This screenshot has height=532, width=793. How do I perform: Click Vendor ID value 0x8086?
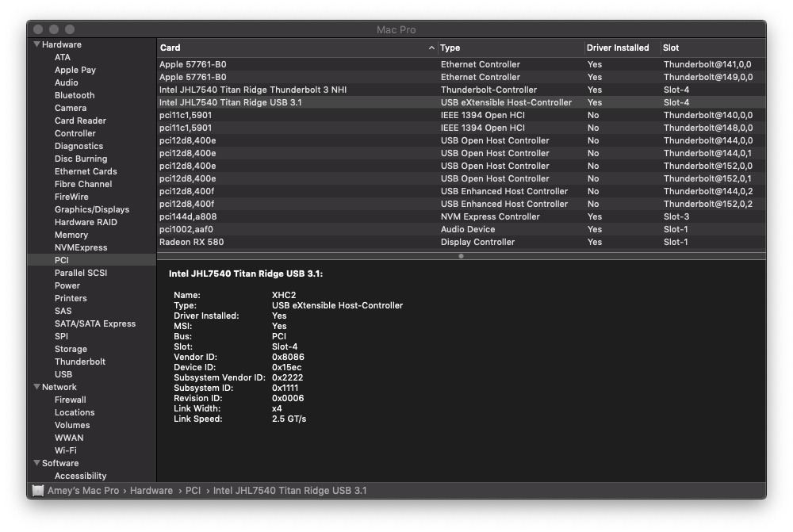pos(289,357)
